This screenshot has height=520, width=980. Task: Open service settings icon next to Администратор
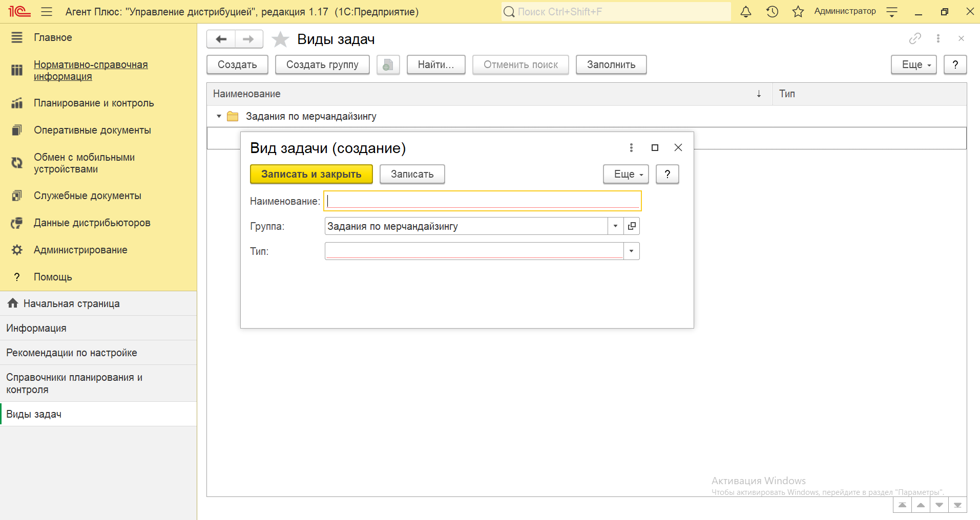coord(892,11)
